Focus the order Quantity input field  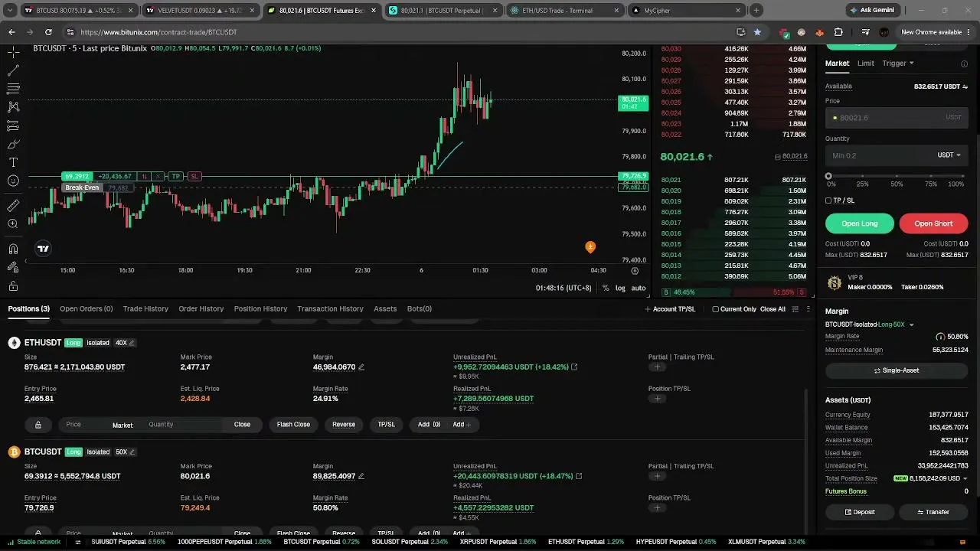[897, 155]
